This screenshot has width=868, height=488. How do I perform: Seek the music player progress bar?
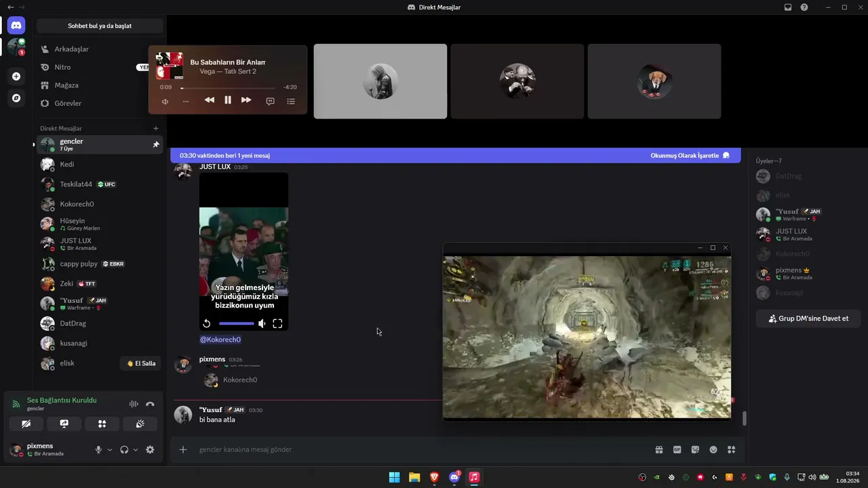click(228, 87)
